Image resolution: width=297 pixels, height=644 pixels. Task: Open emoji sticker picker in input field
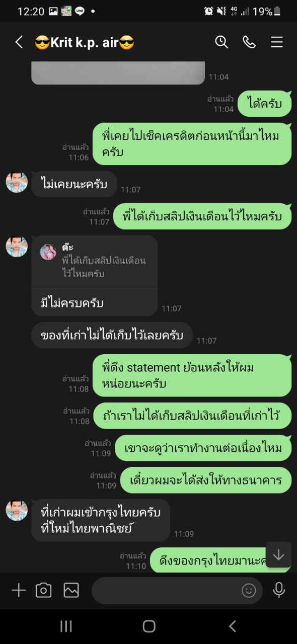[249, 590]
